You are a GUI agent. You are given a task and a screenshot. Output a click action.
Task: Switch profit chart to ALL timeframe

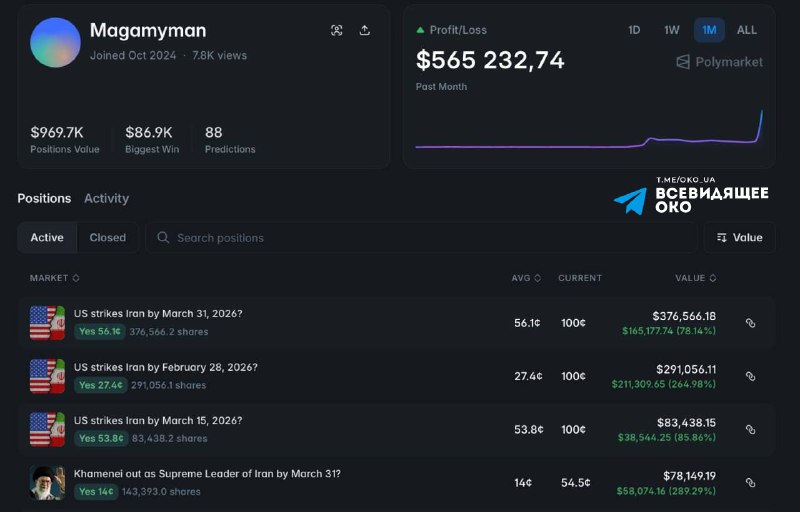pos(747,30)
